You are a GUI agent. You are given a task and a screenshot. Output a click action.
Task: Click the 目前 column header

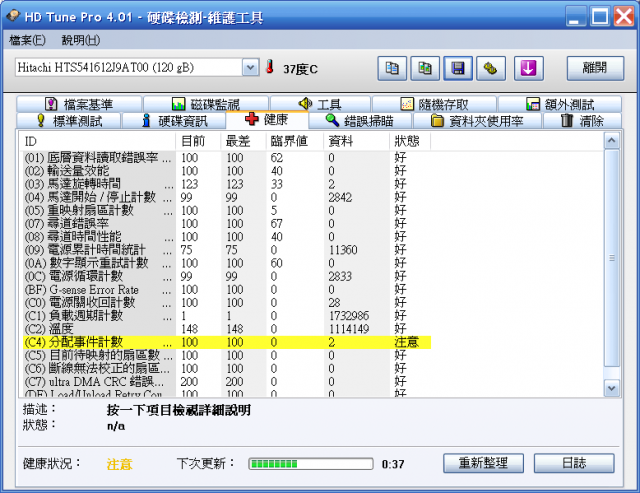click(x=198, y=141)
